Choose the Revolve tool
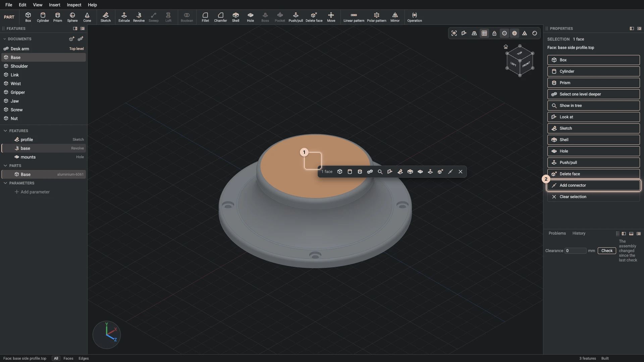The height and width of the screenshot is (362, 644). 139,17
